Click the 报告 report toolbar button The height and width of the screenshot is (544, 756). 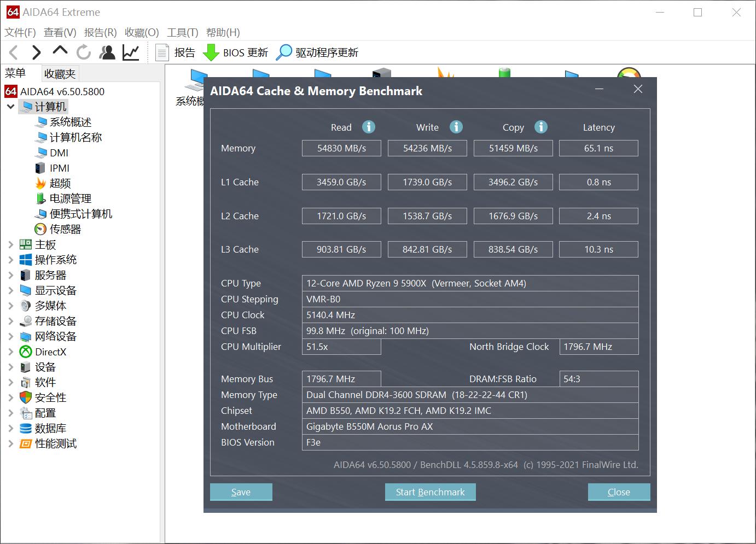pos(175,52)
